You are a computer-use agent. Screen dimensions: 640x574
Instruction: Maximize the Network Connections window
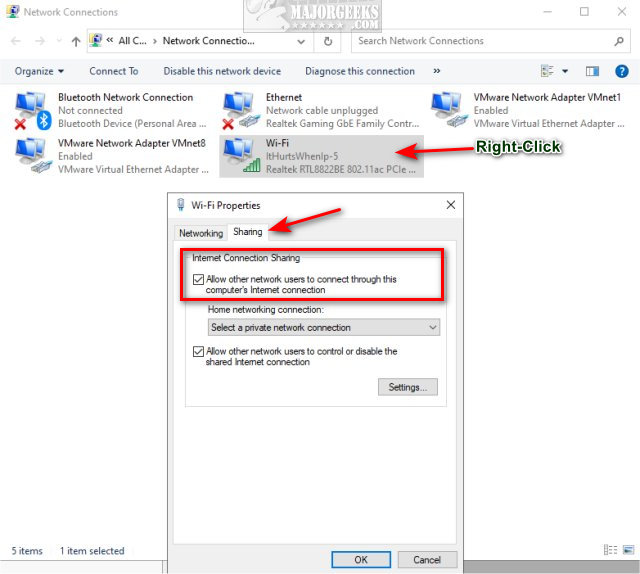(584, 12)
